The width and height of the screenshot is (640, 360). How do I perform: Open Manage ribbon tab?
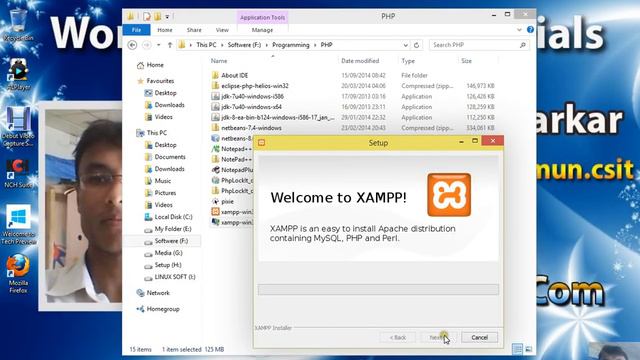pos(262,30)
